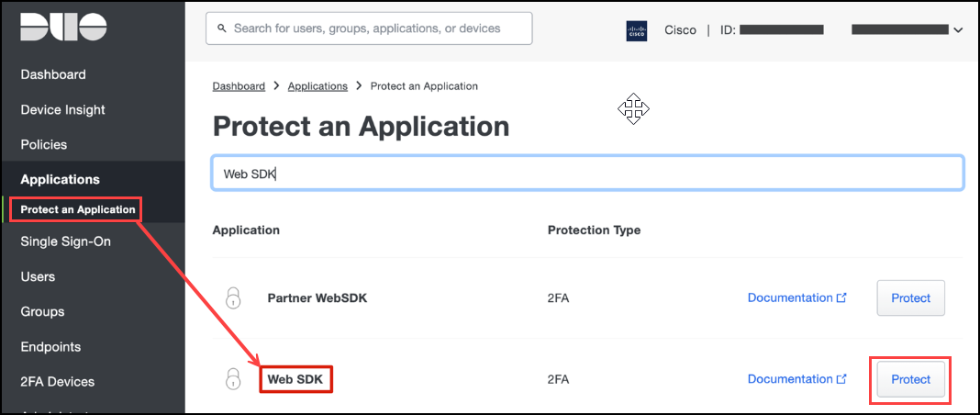Screen dimensions: 980x415
Task: Go to Policies in the sidebar
Action: click(x=44, y=144)
